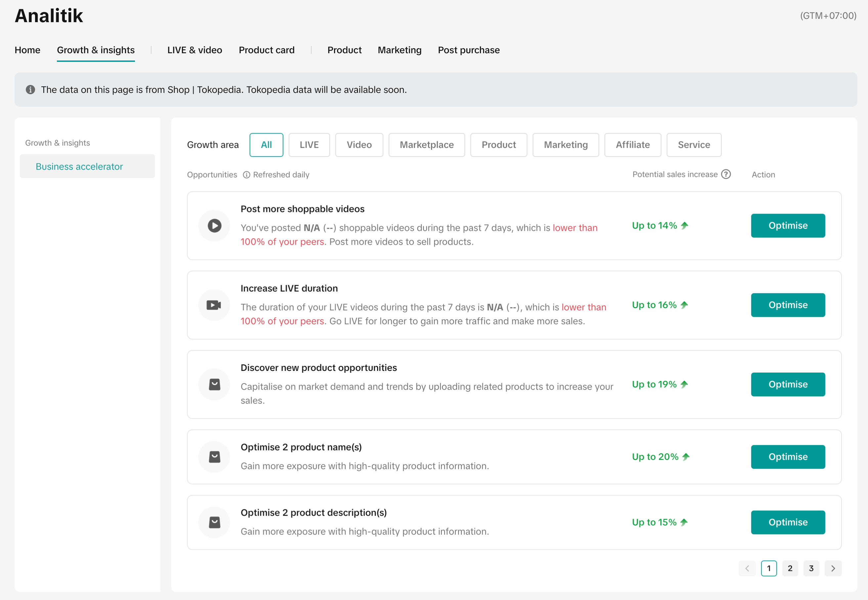Screen dimensions: 868x600
Task: Filter growth area by Marketplace
Action: coord(426,145)
